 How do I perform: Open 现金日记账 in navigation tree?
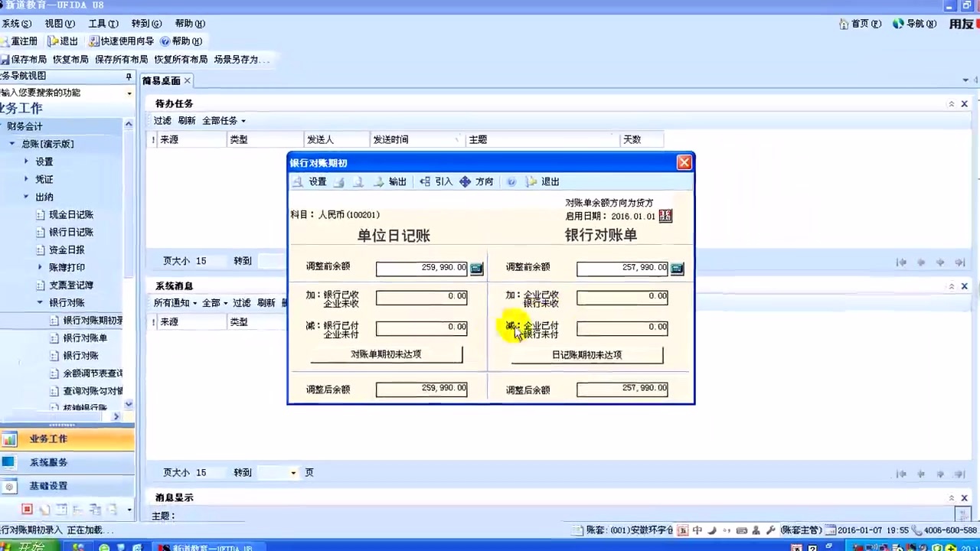[x=71, y=215]
